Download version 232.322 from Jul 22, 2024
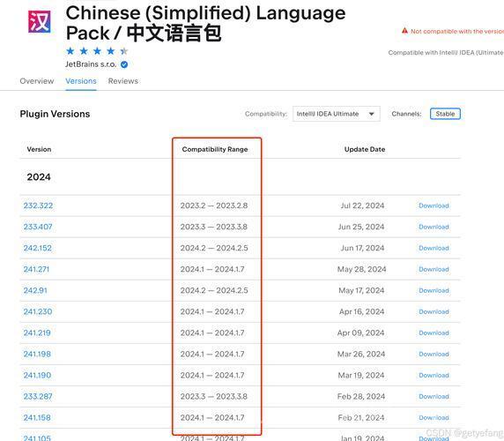 [x=434, y=206]
